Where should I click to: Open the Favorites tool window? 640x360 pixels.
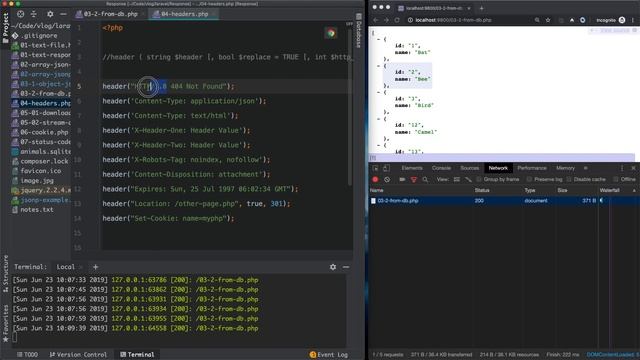[5, 322]
